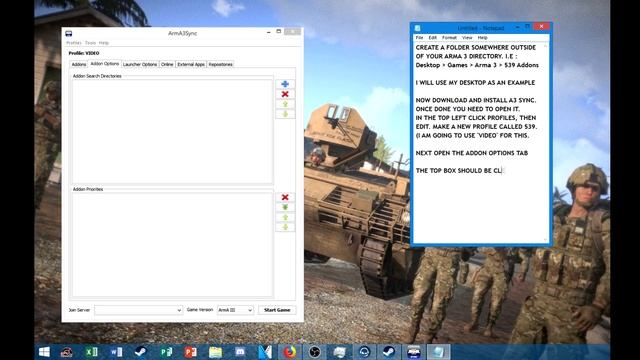Viewport: 640px width, 360px height.
Task: Switch to ArmA3Sync via taskbar icon
Action: [x=413, y=352]
